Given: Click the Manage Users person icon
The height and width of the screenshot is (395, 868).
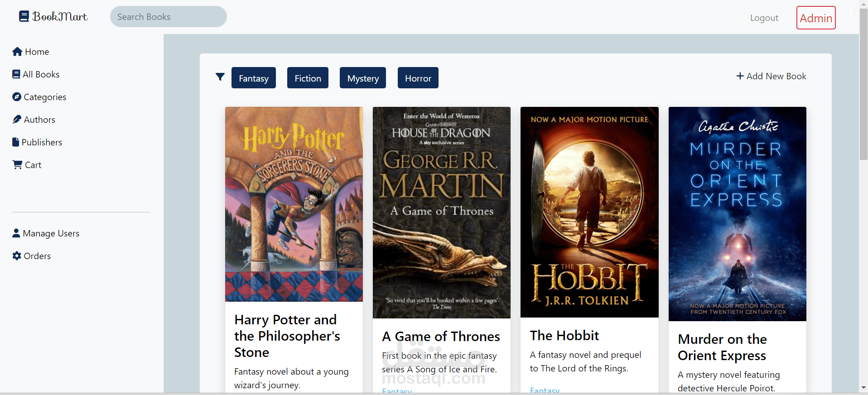Looking at the screenshot, I should pyautogui.click(x=16, y=233).
